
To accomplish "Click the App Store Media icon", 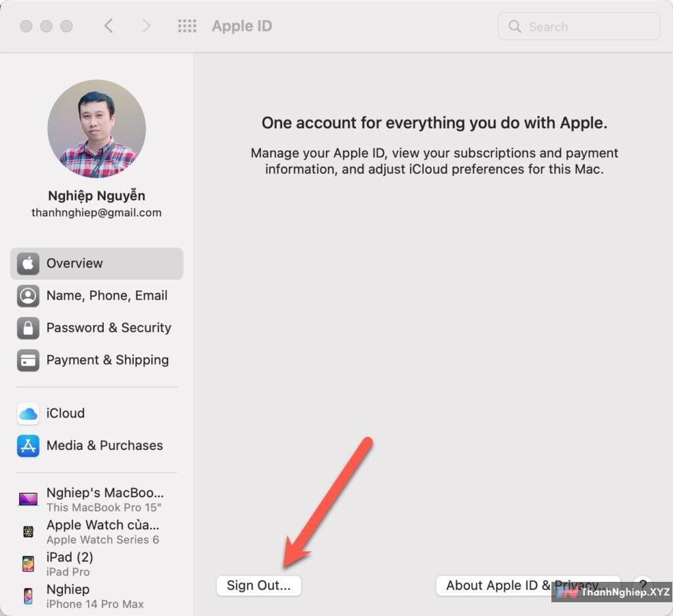I will click(x=28, y=446).
